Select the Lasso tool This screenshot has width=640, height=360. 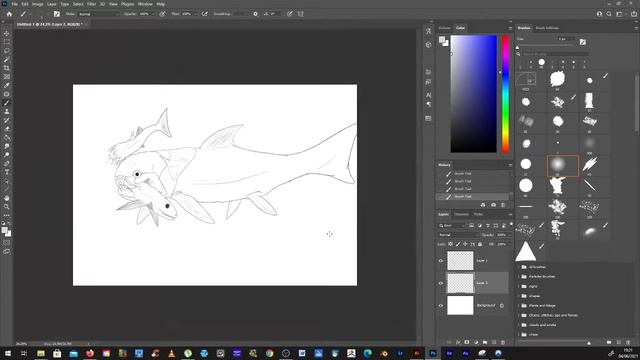[x=7, y=51]
